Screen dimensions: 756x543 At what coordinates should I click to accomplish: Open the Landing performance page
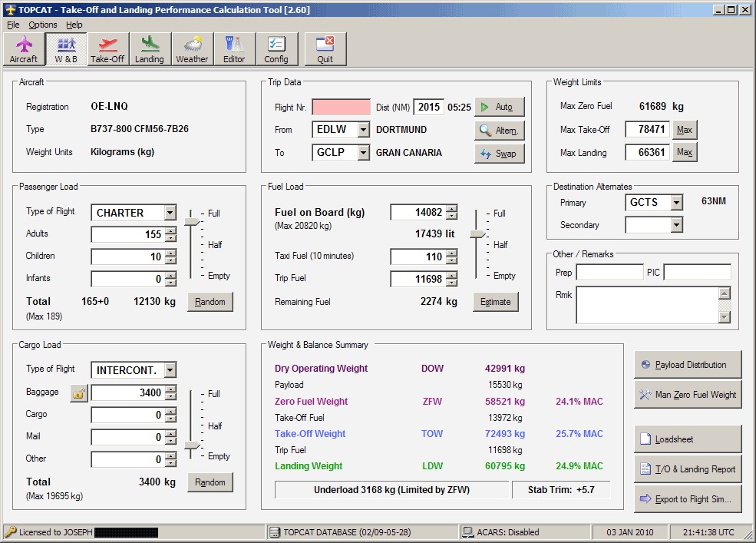[149, 50]
